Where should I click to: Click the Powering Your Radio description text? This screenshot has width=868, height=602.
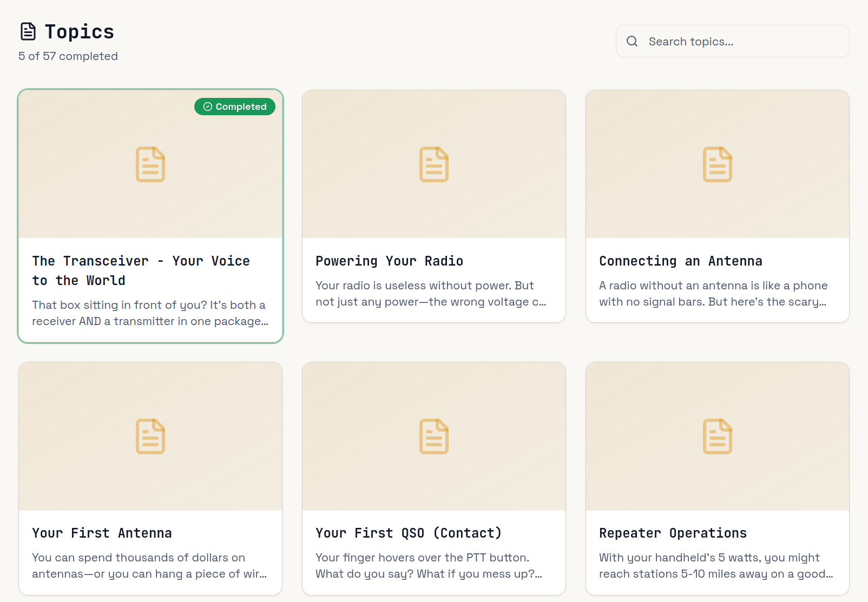(431, 294)
